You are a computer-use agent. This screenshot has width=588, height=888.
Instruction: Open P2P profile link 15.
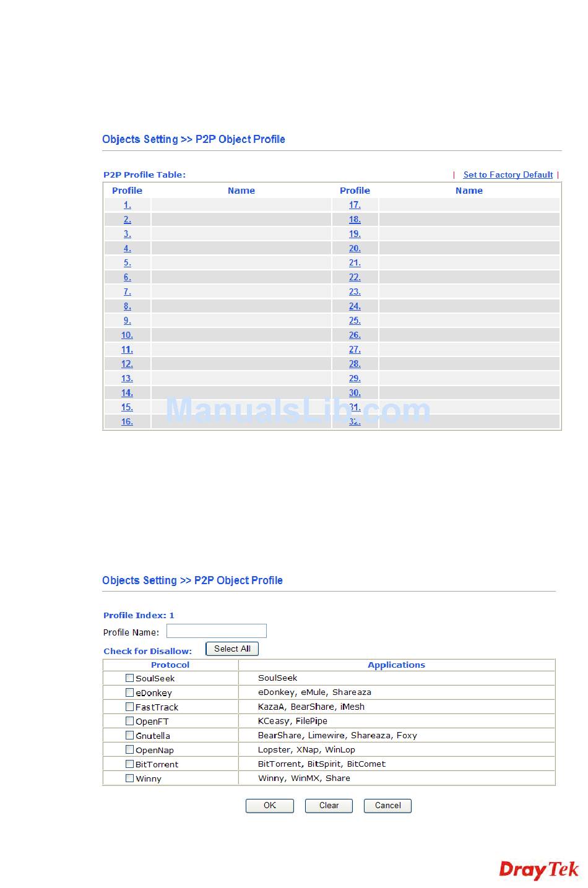click(127, 407)
